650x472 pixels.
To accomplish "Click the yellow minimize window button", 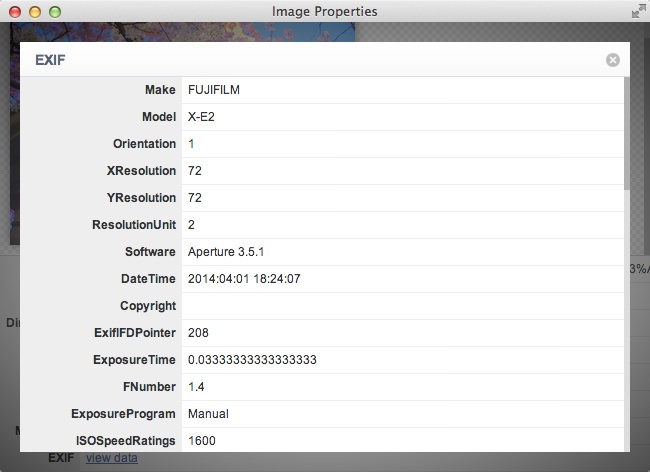I will 35,12.
